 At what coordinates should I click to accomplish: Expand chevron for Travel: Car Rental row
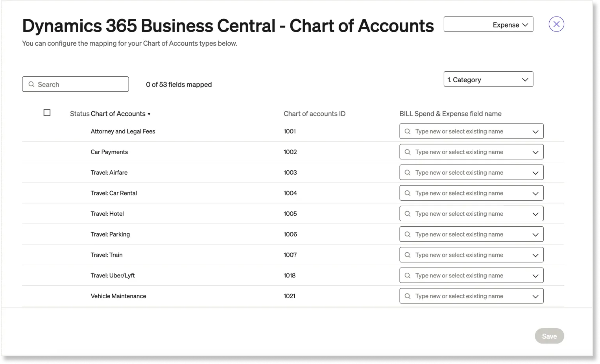[535, 193]
